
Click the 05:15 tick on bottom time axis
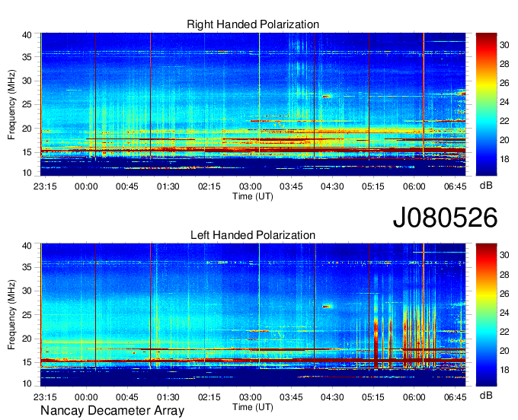[373, 397]
